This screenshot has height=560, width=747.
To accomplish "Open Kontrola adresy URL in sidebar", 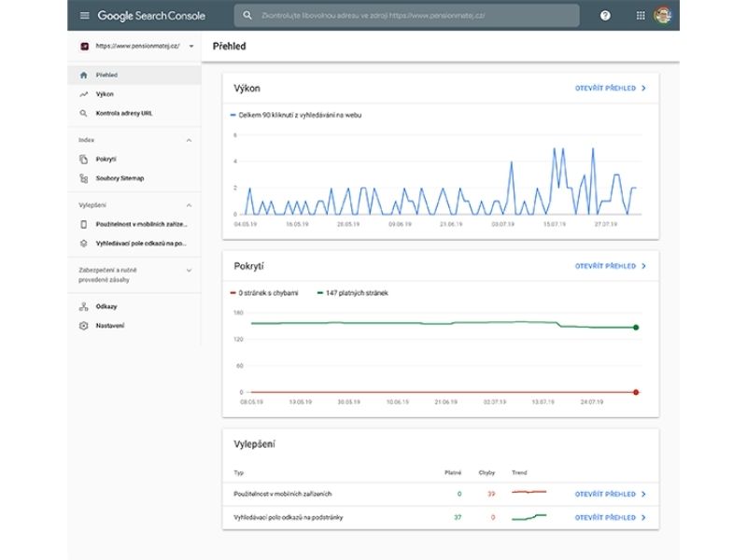I will [134, 113].
